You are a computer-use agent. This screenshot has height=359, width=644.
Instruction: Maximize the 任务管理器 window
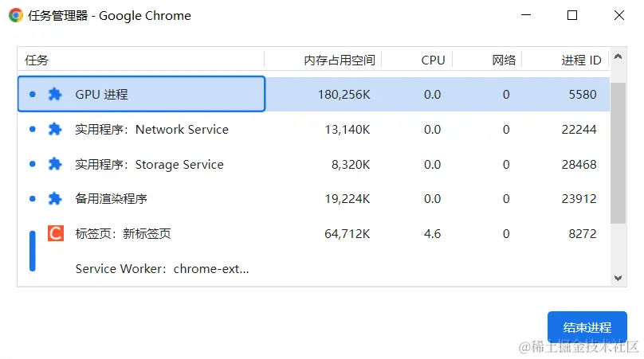click(571, 15)
